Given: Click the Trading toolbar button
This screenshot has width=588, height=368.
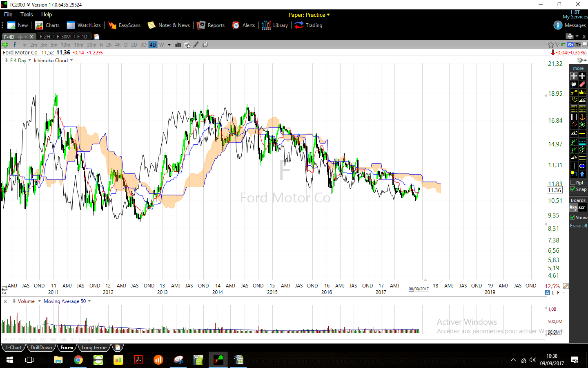Looking at the screenshot, I should coord(308,25).
